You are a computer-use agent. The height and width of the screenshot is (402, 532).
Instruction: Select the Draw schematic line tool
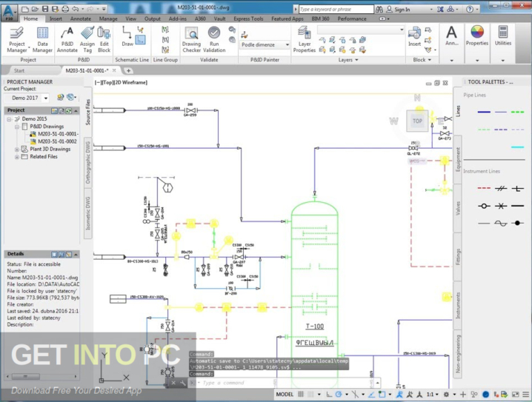(x=127, y=36)
